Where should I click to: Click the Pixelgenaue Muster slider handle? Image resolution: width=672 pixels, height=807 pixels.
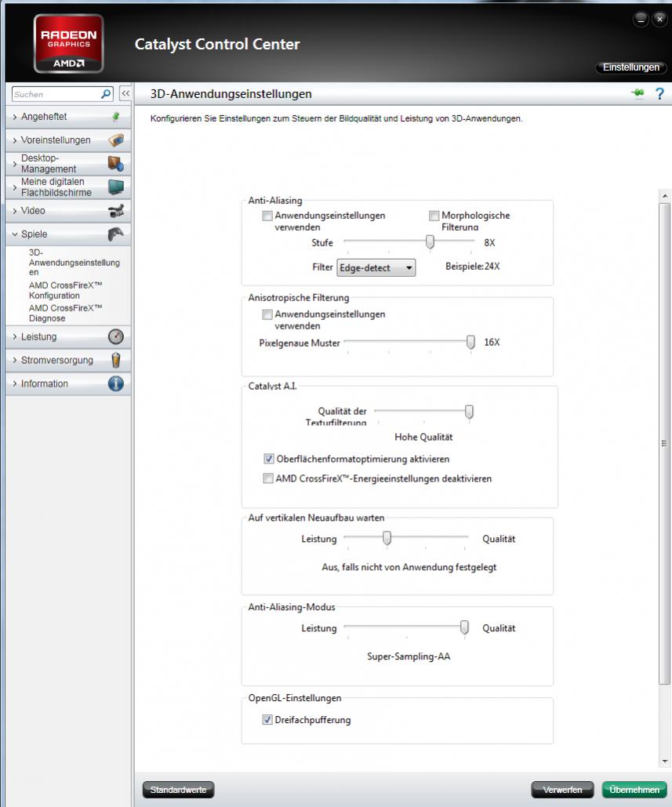pos(470,342)
